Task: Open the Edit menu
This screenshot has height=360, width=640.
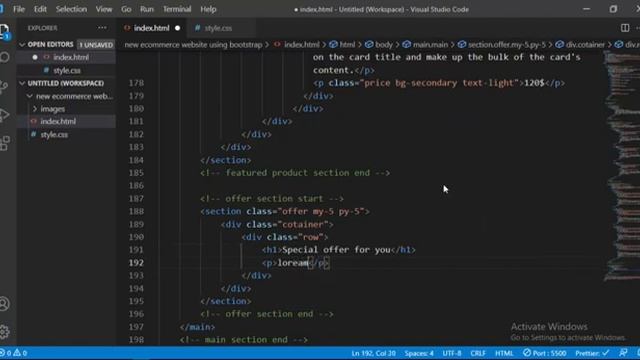Action: click(40, 9)
